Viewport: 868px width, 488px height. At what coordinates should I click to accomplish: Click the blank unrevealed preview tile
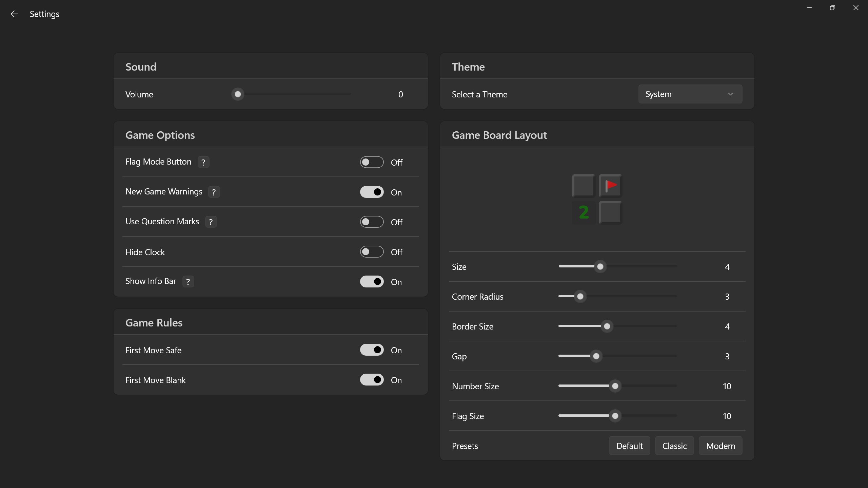583,185
